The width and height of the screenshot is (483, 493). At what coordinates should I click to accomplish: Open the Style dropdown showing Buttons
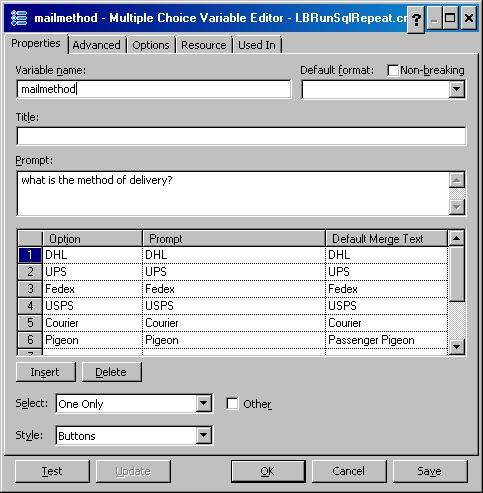(203, 435)
